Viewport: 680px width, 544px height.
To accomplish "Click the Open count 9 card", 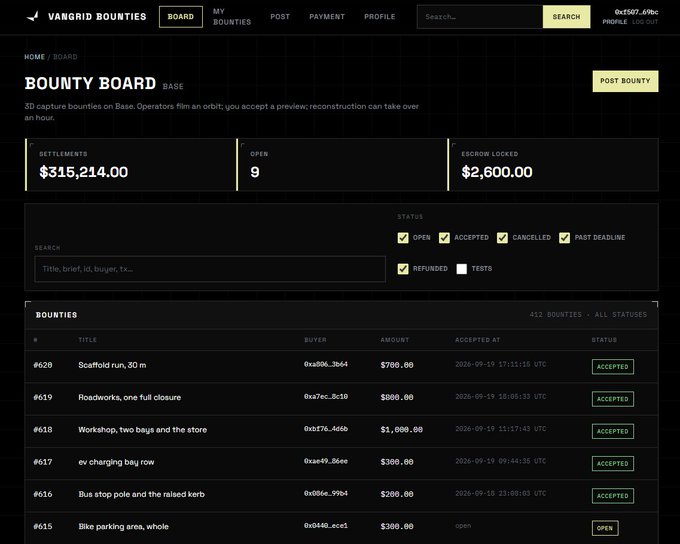I will tap(342, 165).
